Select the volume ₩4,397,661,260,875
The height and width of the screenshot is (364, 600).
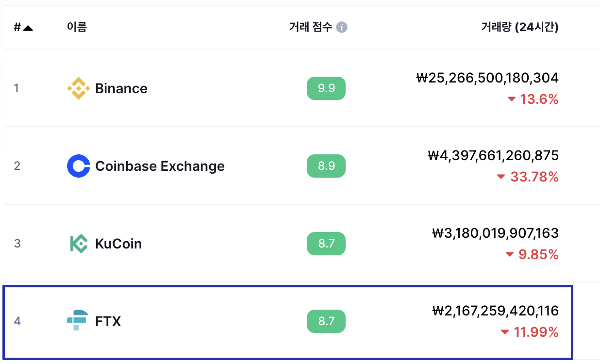coord(493,155)
